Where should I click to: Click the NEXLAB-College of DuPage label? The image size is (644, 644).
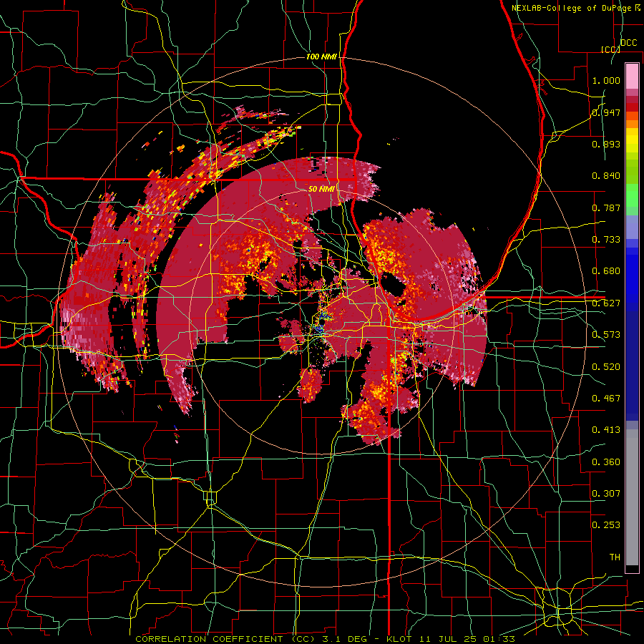click(x=572, y=8)
